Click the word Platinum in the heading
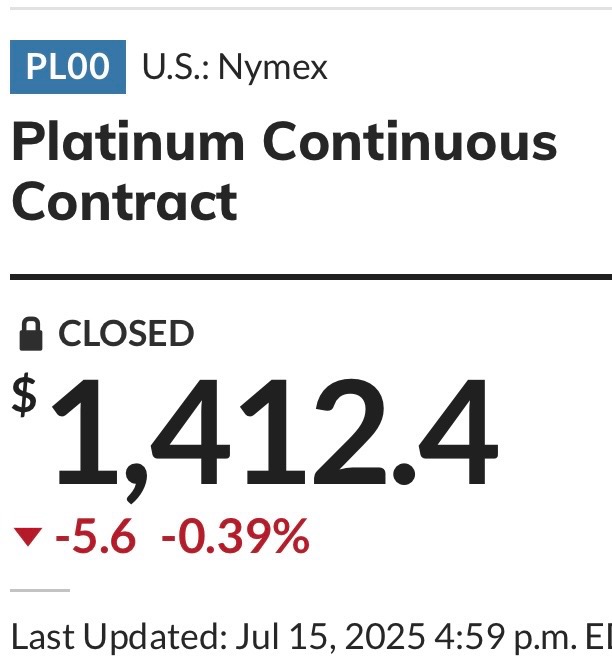Image resolution: width=612 pixels, height=659 pixels. pyautogui.click(x=128, y=141)
